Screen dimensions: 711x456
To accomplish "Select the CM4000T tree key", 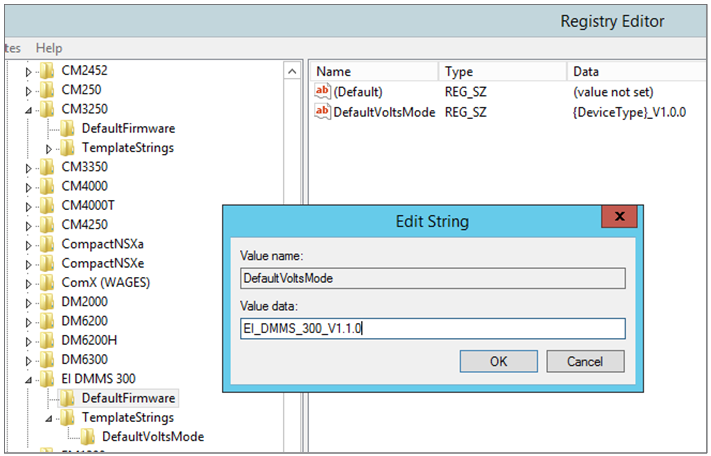I will click(x=88, y=205).
